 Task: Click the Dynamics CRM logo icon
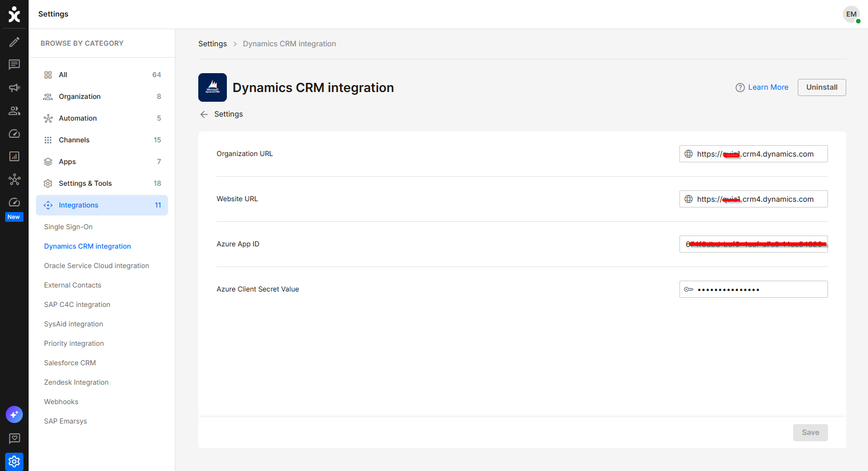coord(213,87)
